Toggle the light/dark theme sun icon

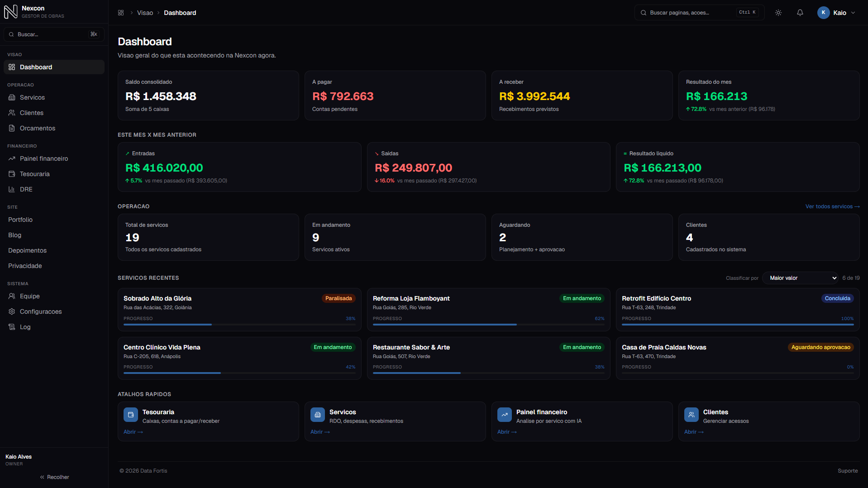coord(778,13)
